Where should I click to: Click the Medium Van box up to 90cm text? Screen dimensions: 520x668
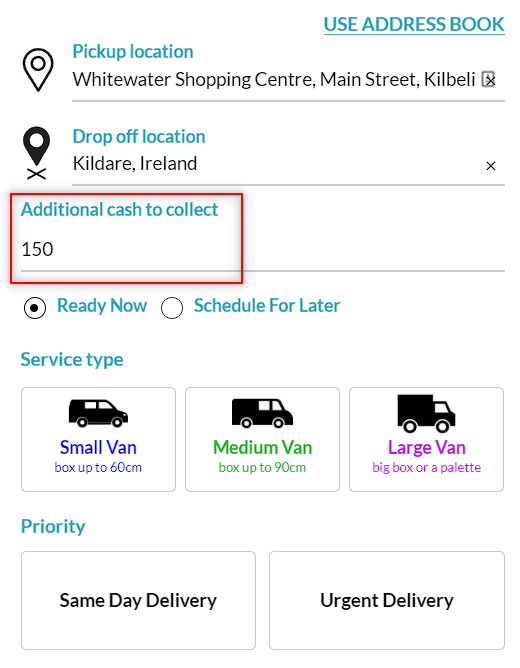click(262, 467)
